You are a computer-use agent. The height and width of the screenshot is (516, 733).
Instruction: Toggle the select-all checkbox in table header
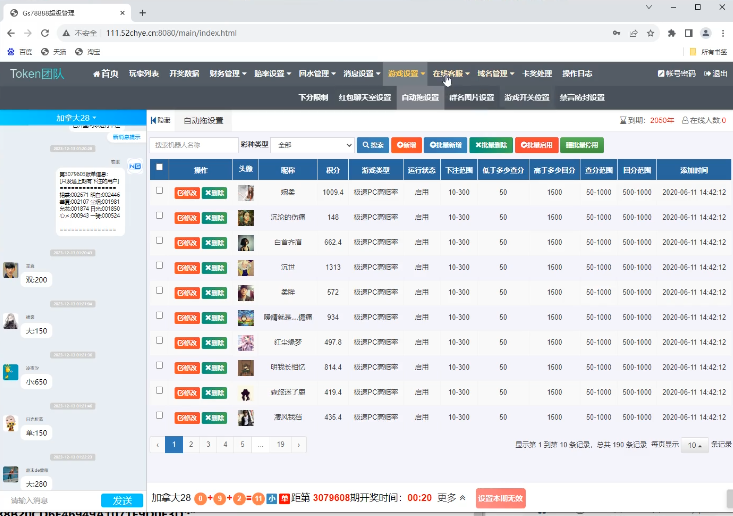point(159,167)
